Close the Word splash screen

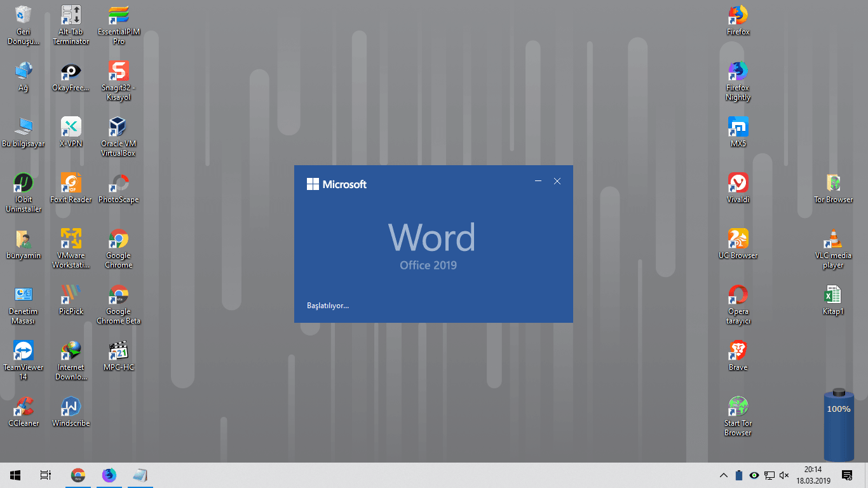[x=557, y=181]
